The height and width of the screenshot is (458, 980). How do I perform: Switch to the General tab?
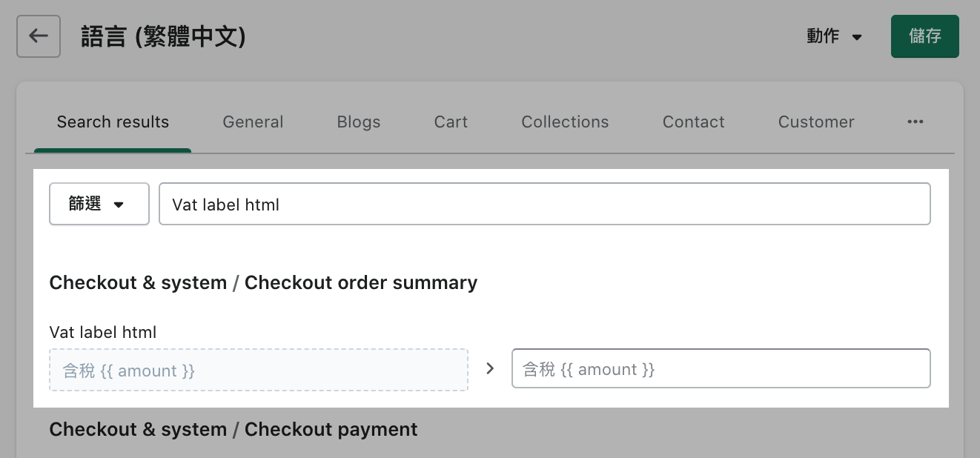click(x=253, y=122)
